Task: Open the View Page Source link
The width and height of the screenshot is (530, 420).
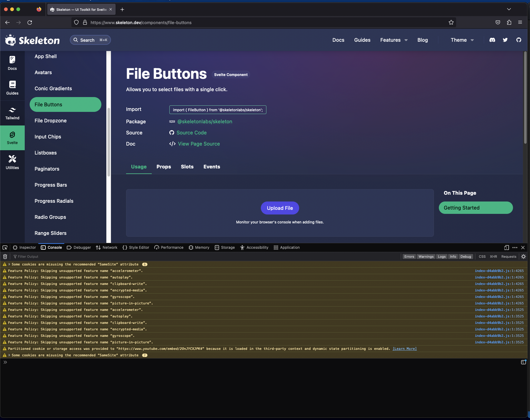Action: (x=199, y=144)
